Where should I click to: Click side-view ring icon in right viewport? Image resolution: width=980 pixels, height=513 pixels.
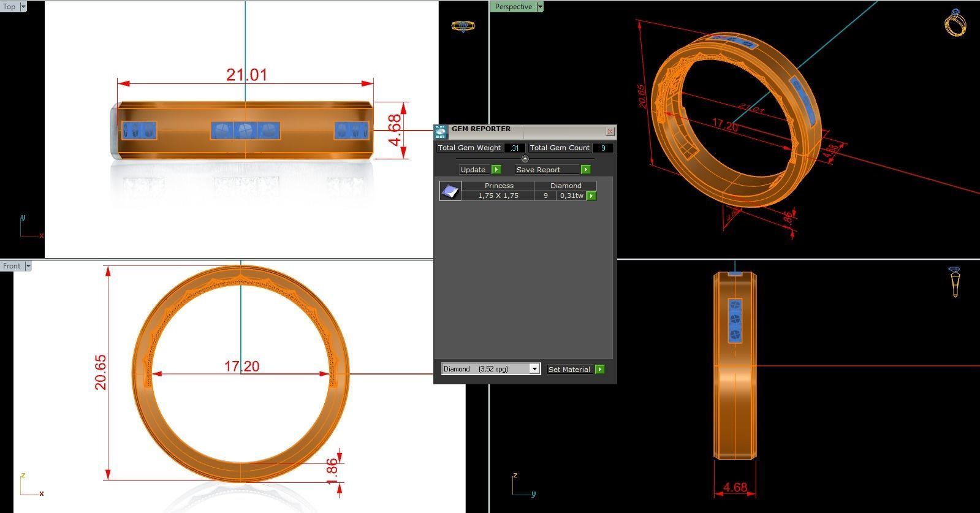pos(954,282)
